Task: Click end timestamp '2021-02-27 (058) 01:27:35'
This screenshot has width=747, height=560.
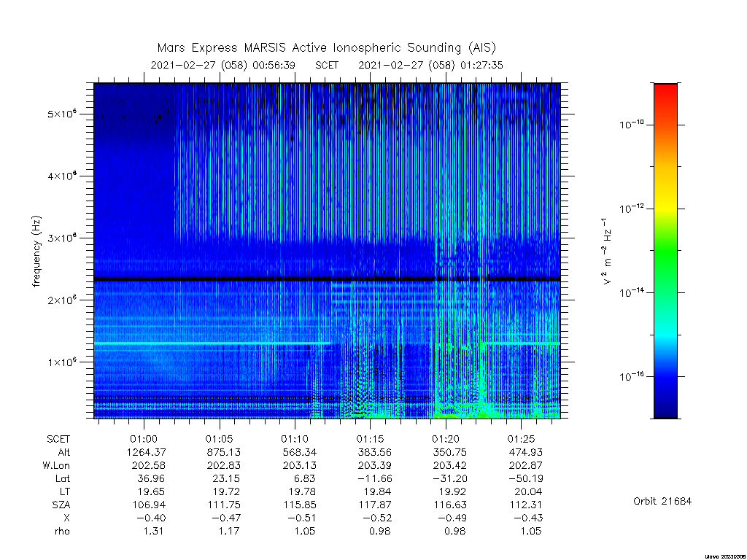Action: point(430,65)
